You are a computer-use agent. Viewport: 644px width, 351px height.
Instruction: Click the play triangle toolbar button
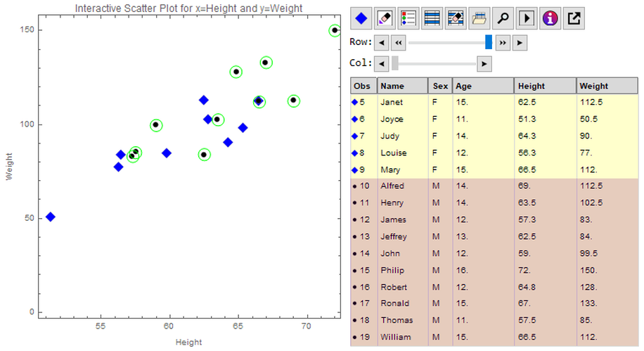point(527,18)
